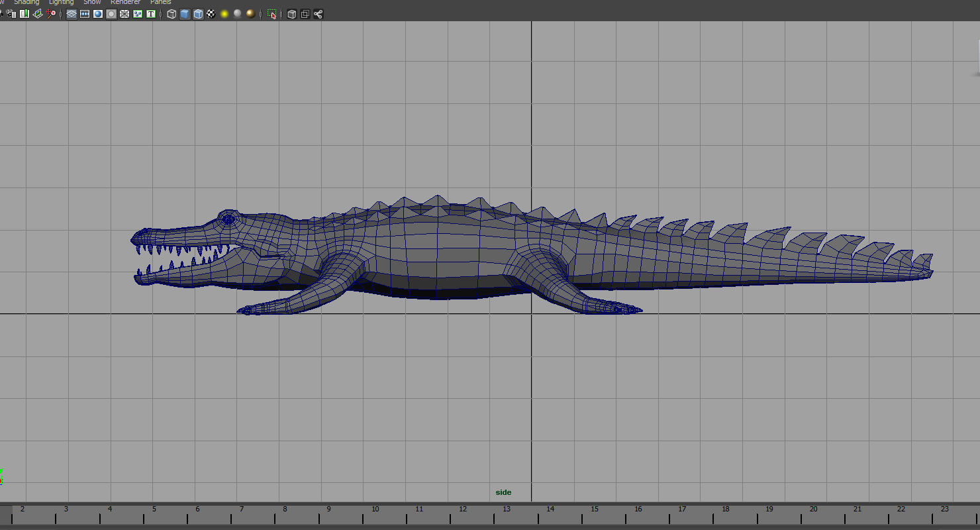Open the Renderer panel menu

[125, 2]
